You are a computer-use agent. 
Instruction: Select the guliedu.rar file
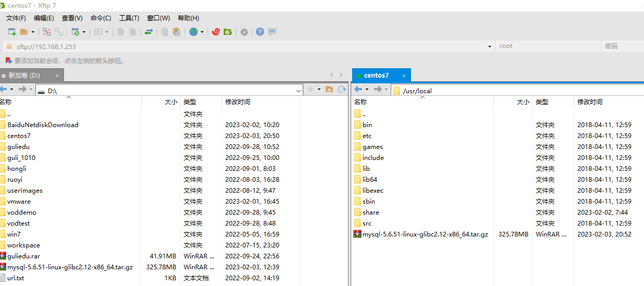23,256
